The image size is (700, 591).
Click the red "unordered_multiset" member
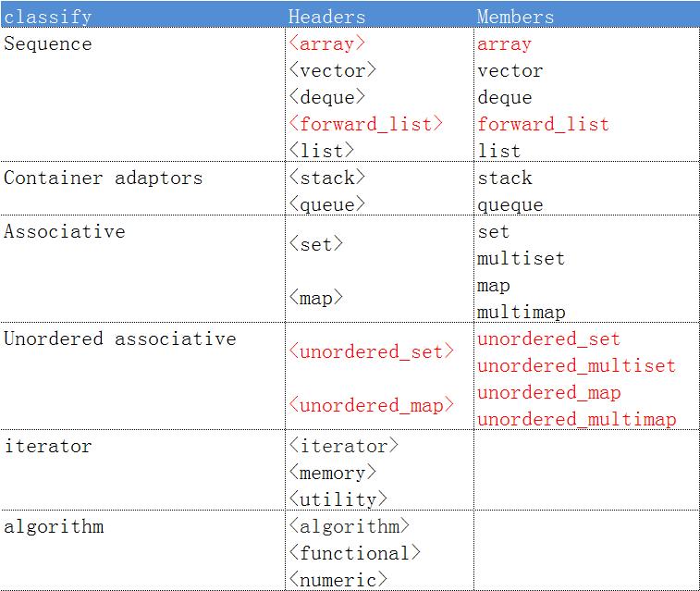tap(576, 365)
